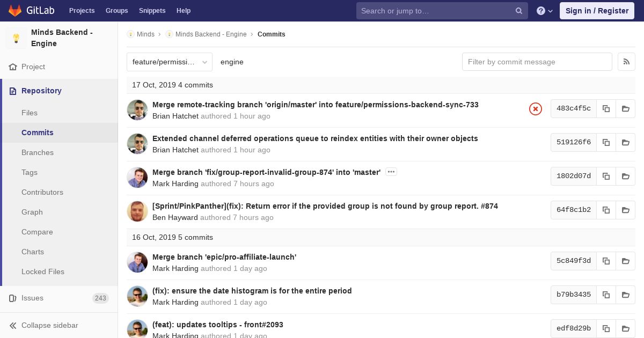Open Tags in the repository sidebar
The width and height of the screenshot is (644, 338).
pyautogui.click(x=30, y=172)
